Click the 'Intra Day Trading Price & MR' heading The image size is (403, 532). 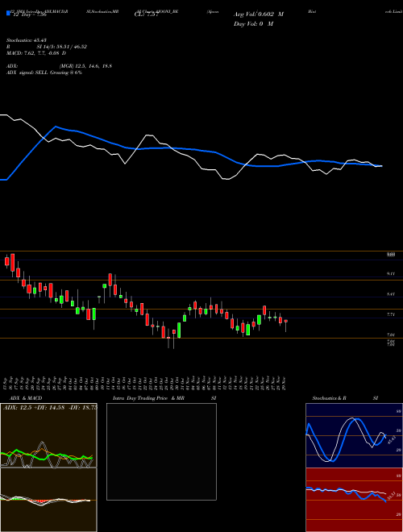click(x=148, y=398)
